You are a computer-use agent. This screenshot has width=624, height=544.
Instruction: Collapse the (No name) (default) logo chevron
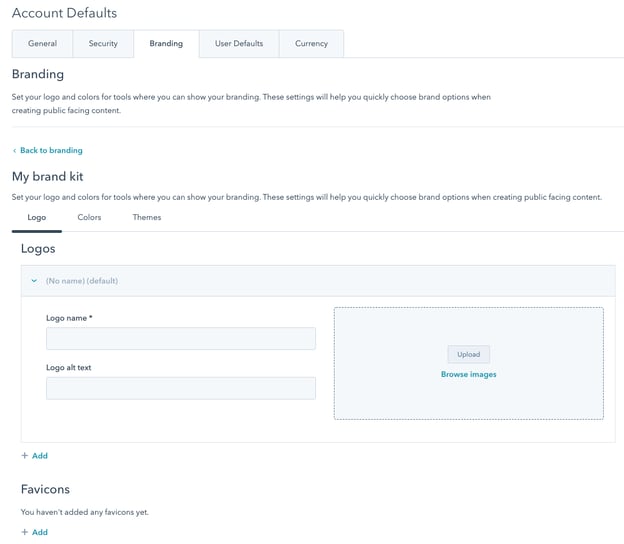pos(34,281)
